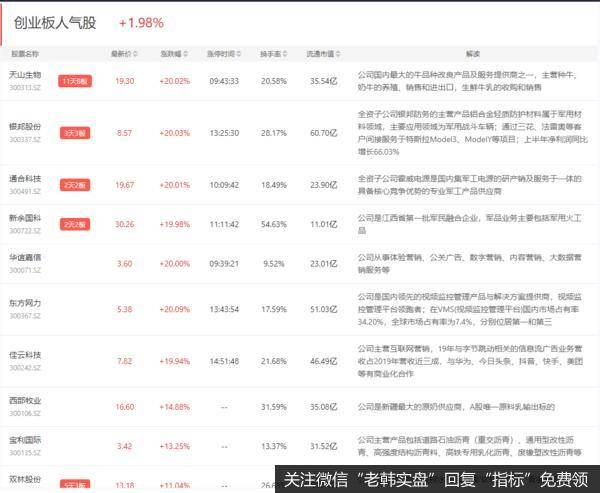The width and height of the screenshot is (600, 493).
Task: Click the latest price 16.60
Action: pyautogui.click(x=125, y=407)
